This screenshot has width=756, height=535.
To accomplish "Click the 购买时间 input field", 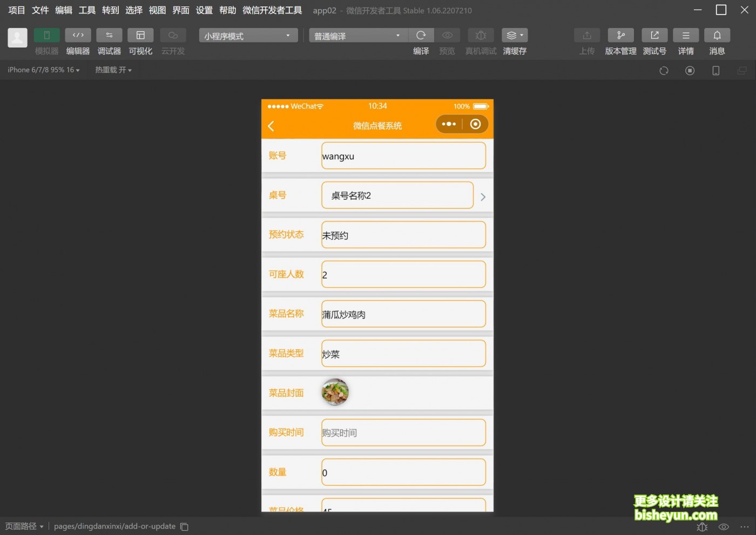I will pos(403,432).
